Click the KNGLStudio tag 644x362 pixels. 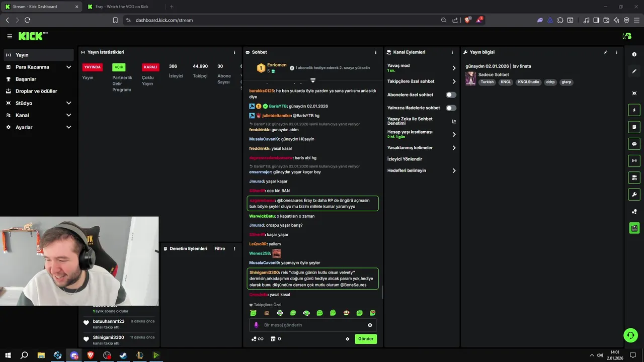(x=528, y=82)
